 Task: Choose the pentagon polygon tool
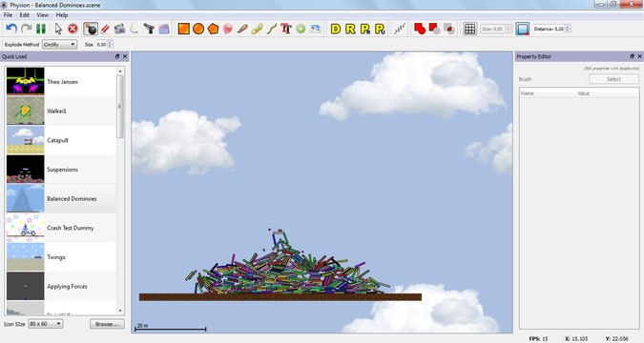pyautogui.click(x=213, y=29)
